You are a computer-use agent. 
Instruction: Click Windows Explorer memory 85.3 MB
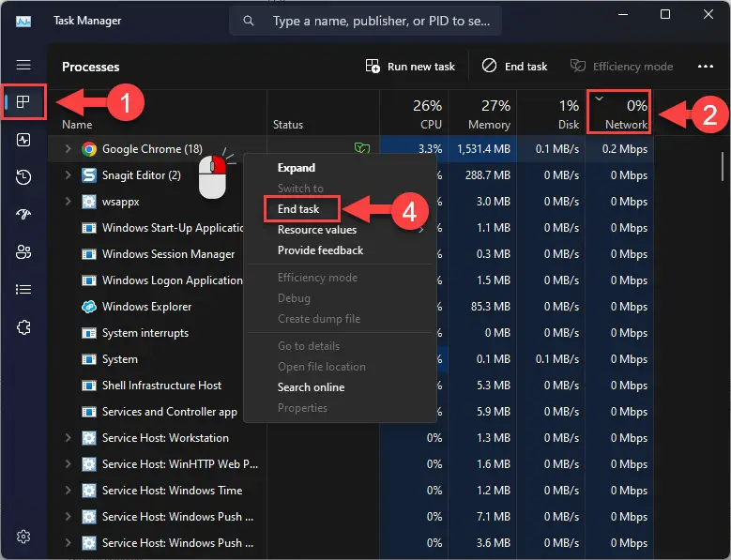click(491, 307)
